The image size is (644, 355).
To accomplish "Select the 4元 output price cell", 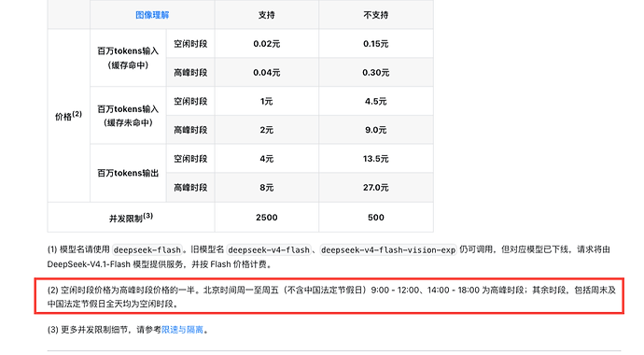I will tap(267, 159).
